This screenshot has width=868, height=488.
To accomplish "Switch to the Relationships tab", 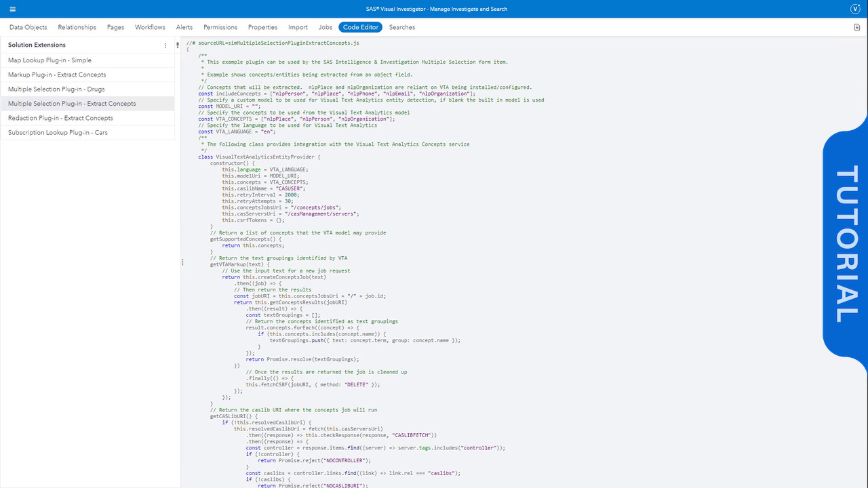I will pyautogui.click(x=77, y=27).
